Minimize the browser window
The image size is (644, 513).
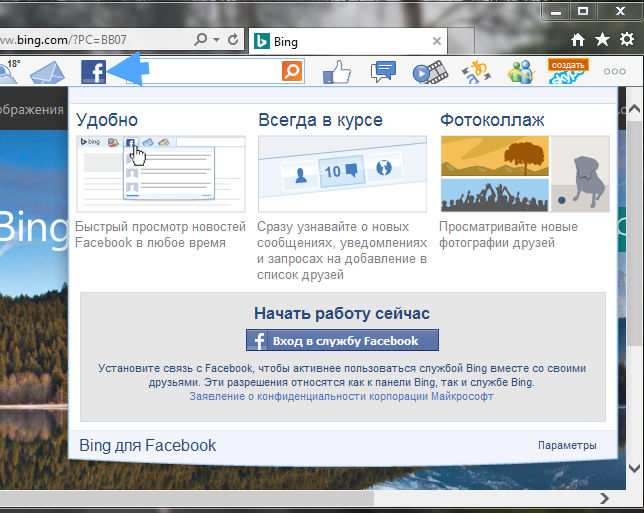point(556,12)
